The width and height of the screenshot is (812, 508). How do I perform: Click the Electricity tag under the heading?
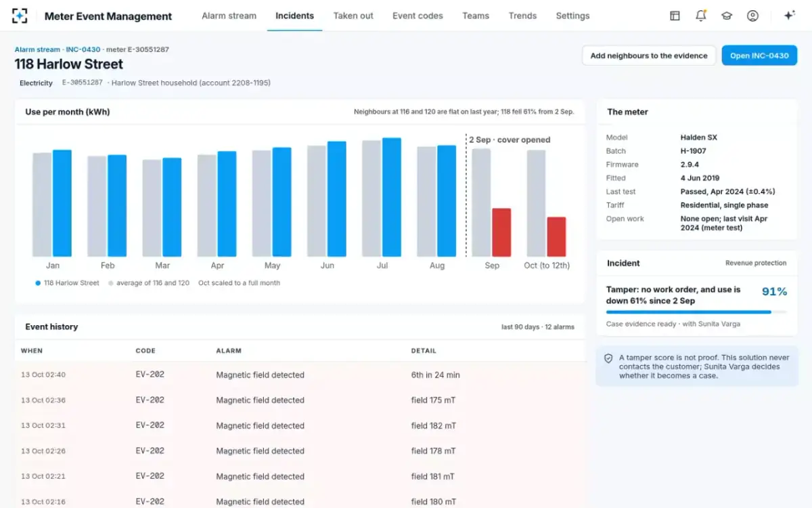coord(36,83)
